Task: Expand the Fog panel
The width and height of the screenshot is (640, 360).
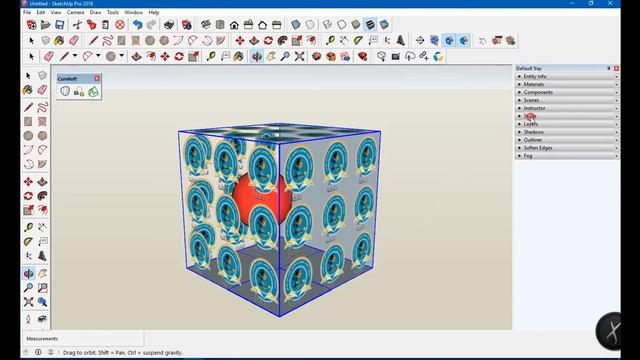Action: 567,156
